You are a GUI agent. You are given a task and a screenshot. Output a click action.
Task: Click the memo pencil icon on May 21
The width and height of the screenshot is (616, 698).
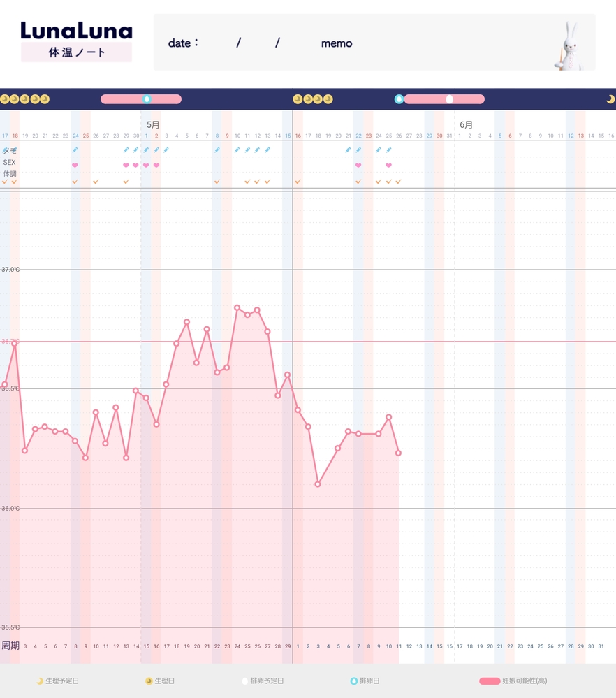(x=348, y=150)
